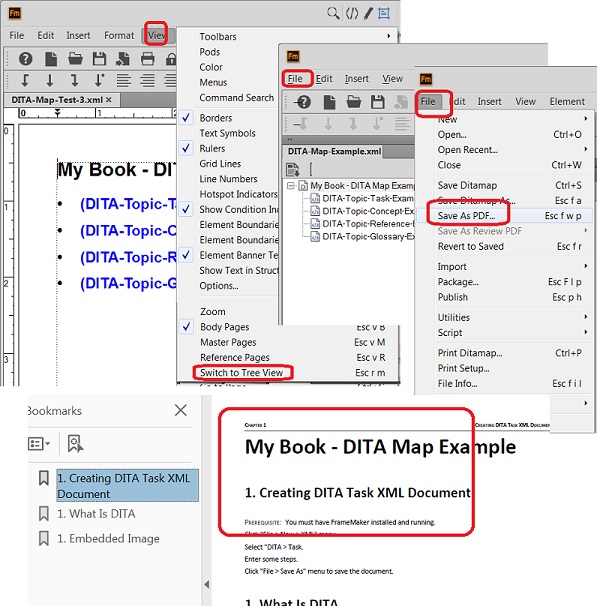Select the WYSIWYG view icon

[384, 14]
